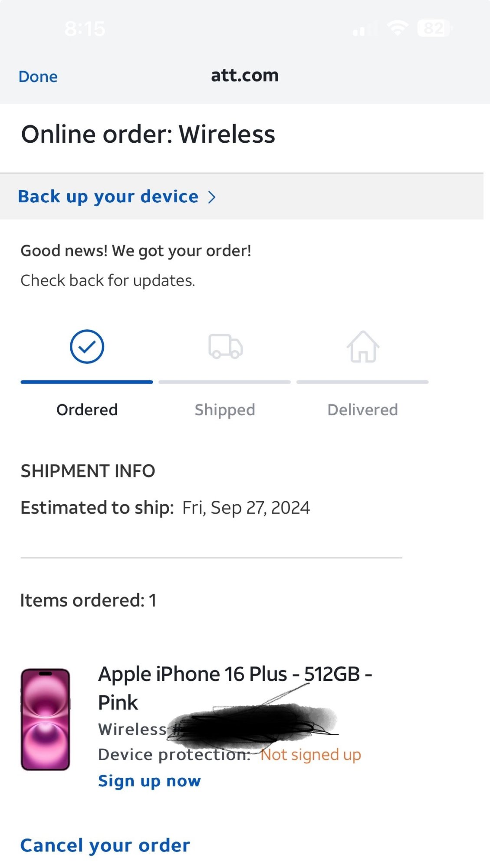The width and height of the screenshot is (490, 868).
Task: Select the Shipped status step label
Action: coord(225,410)
